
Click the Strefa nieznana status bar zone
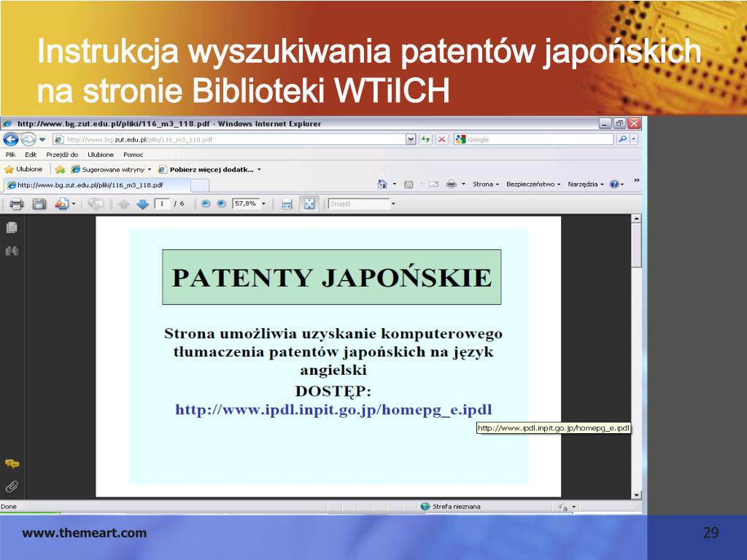[451, 507]
